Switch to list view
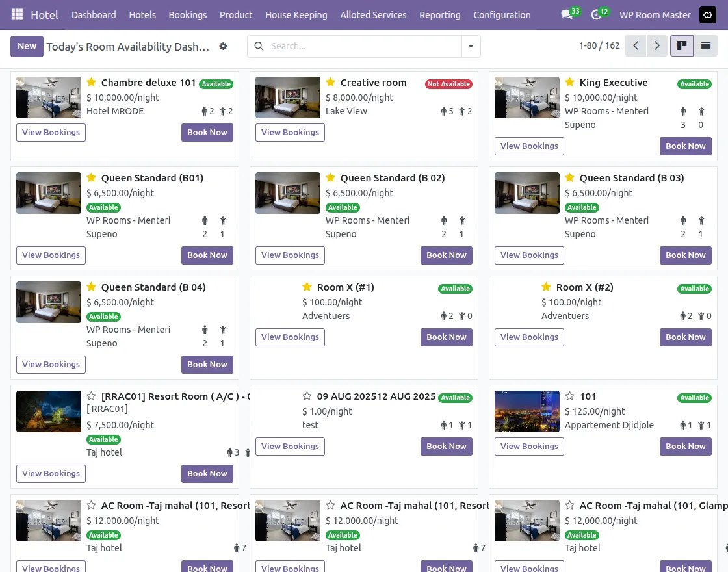Image resolution: width=728 pixels, height=572 pixels. coord(705,45)
